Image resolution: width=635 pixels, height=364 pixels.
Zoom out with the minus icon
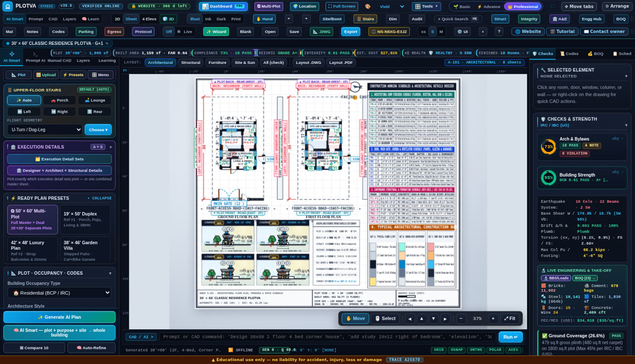point(461,318)
